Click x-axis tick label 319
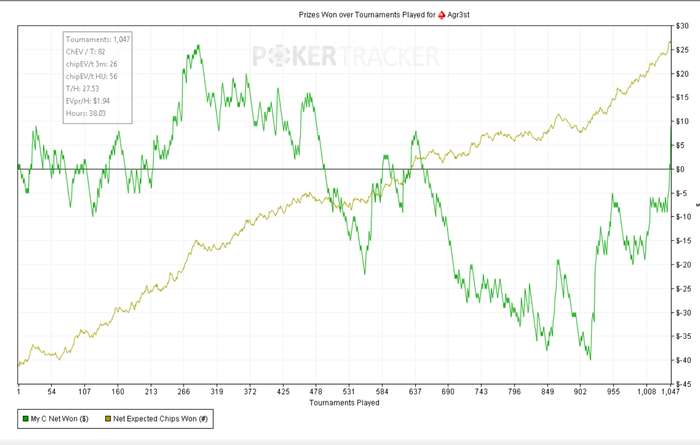This screenshot has height=445, width=700. (x=217, y=391)
